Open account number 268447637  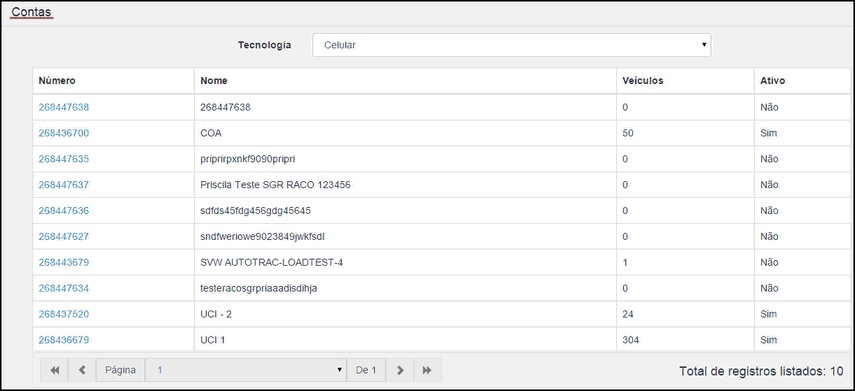click(63, 185)
